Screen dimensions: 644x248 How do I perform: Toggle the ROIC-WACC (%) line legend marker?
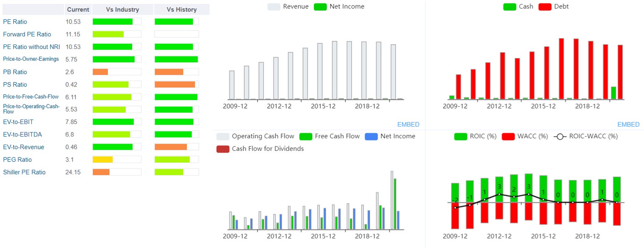[x=560, y=137]
